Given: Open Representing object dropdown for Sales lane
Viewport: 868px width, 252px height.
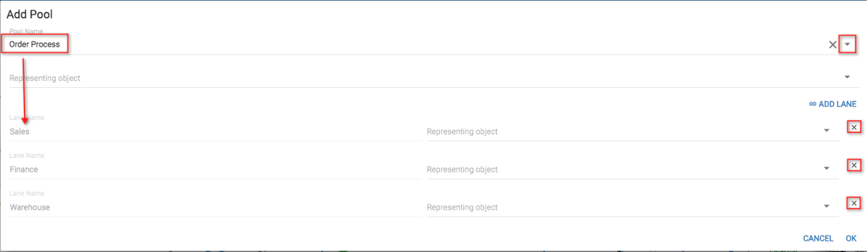Looking at the screenshot, I should pyautogui.click(x=632, y=131).
